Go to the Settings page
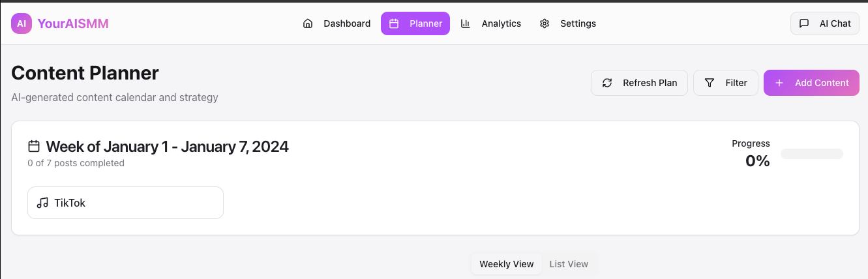 pyautogui.click(x=568, y=23)
